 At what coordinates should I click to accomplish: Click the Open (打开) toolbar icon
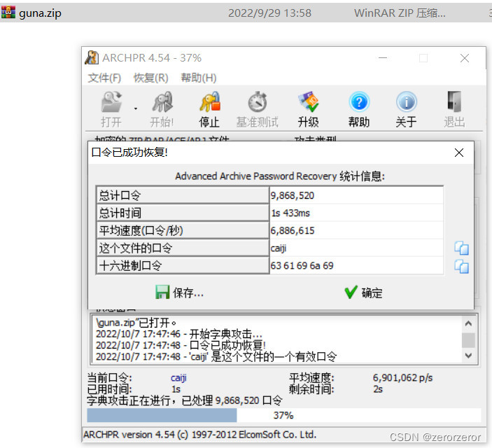(x=111, y=108)
